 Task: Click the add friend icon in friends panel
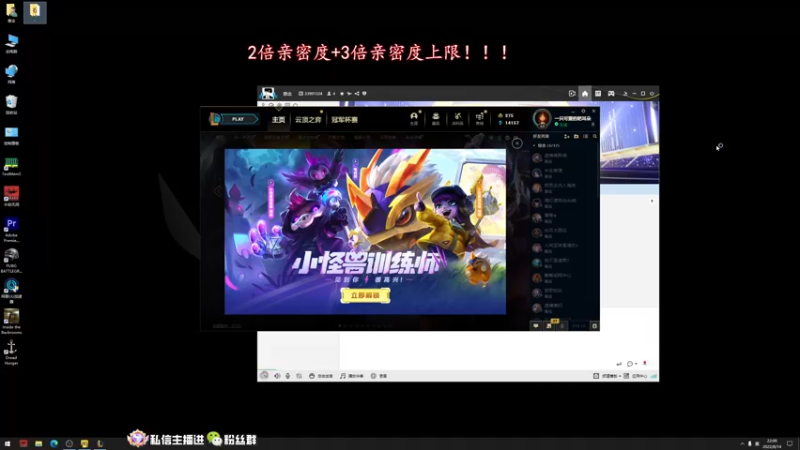tap(567, 136)
